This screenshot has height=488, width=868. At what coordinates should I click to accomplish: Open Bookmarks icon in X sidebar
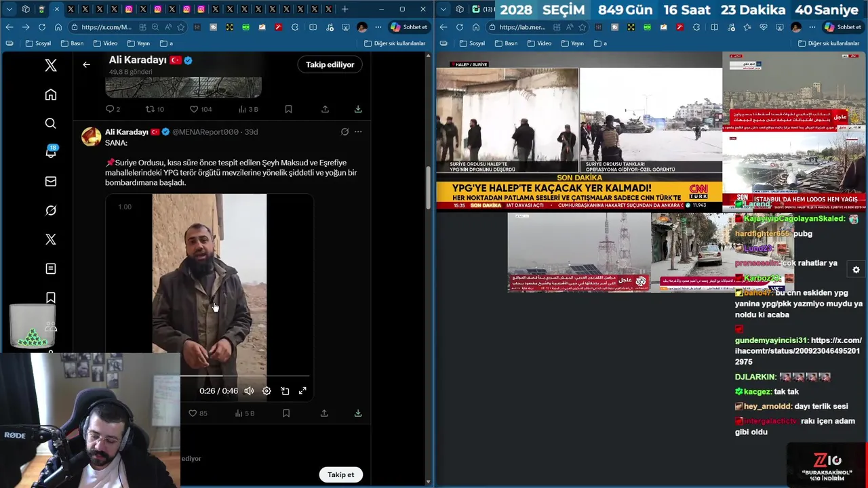51,298
